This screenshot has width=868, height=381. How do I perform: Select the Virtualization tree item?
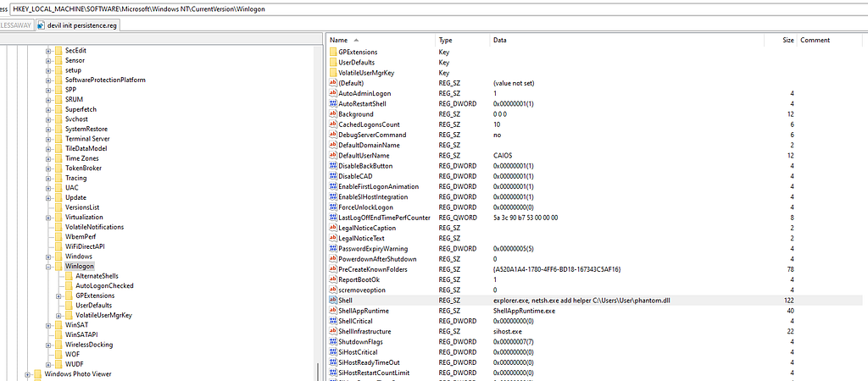[84, 218]
